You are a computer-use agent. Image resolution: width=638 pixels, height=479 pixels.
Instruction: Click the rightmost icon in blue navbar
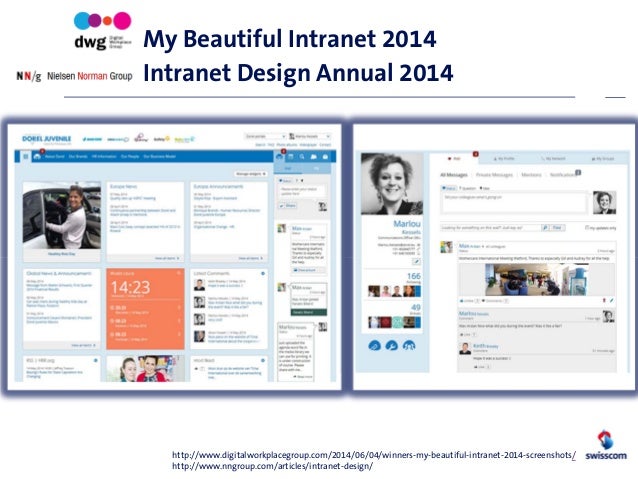click(326, 157)
